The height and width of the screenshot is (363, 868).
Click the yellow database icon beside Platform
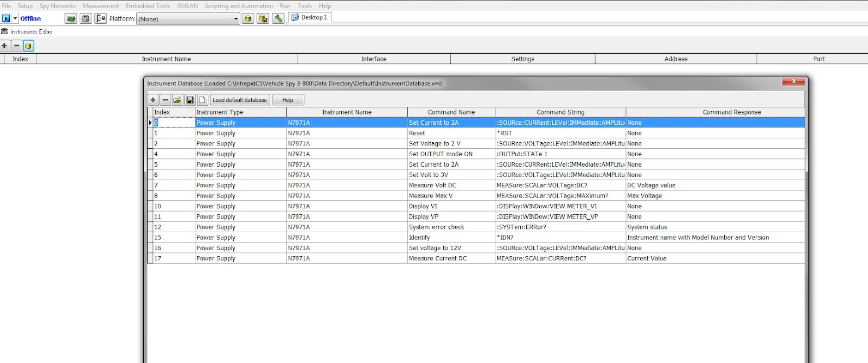pos(248,18)
